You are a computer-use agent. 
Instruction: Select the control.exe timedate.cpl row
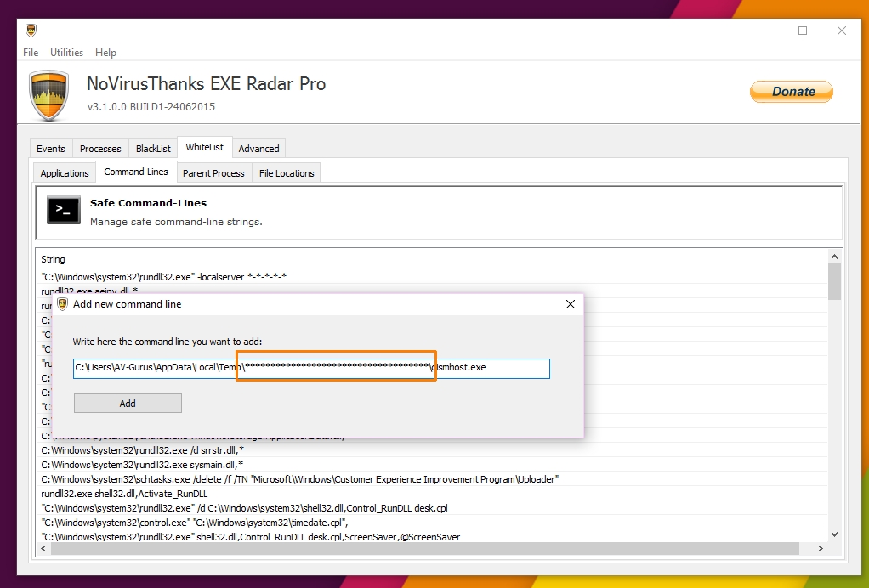tap(432, 522)
